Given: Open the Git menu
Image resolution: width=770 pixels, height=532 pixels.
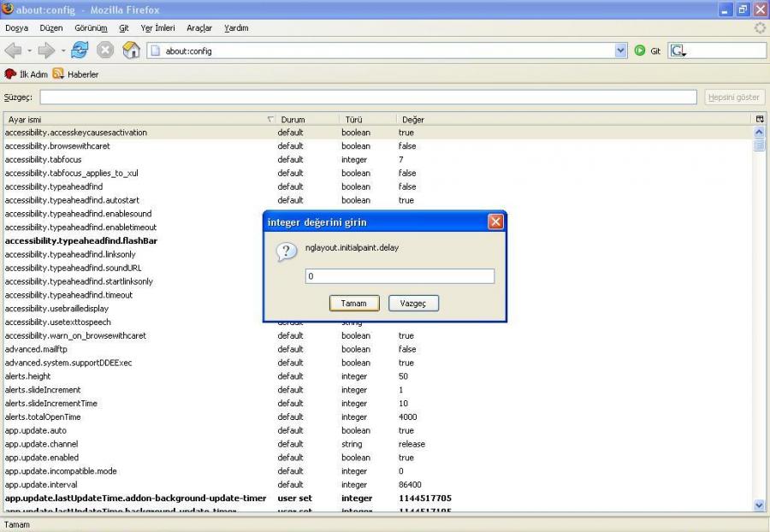Looking at the screenshot, I should tap(124, 28).
